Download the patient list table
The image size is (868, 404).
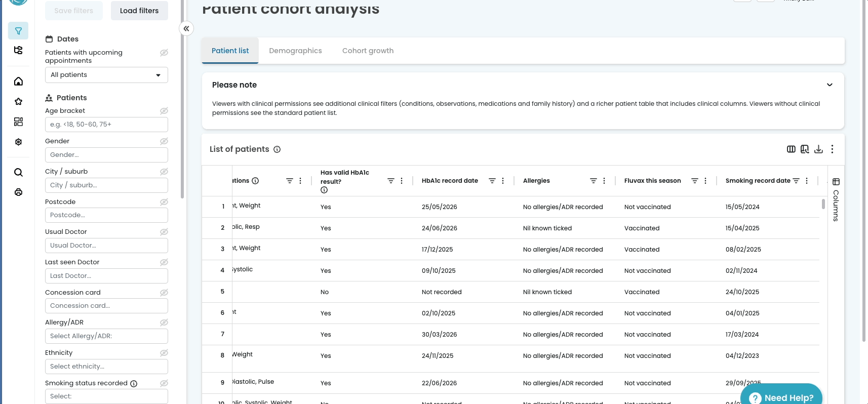tap(818, 149)
